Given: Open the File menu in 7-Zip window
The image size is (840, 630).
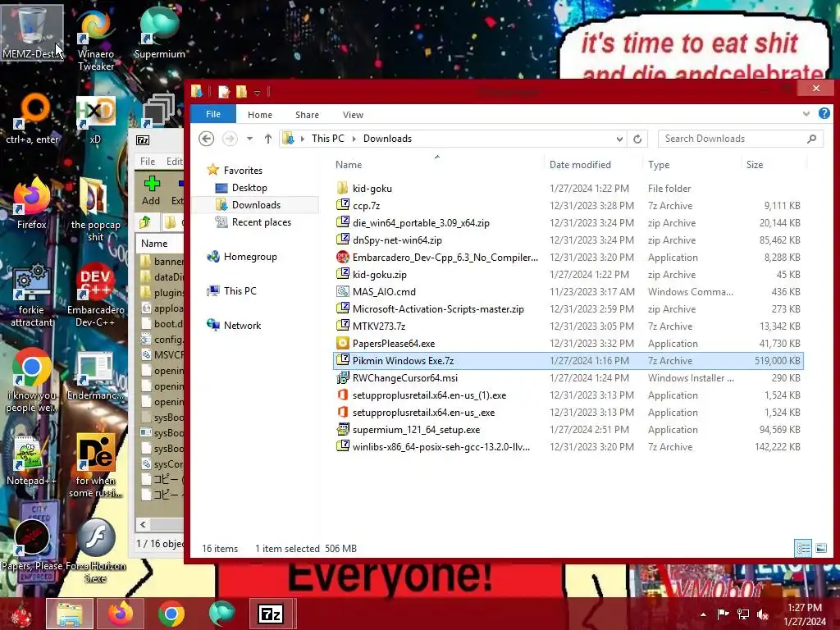Looking at the screenshot, I should [148, 162].
